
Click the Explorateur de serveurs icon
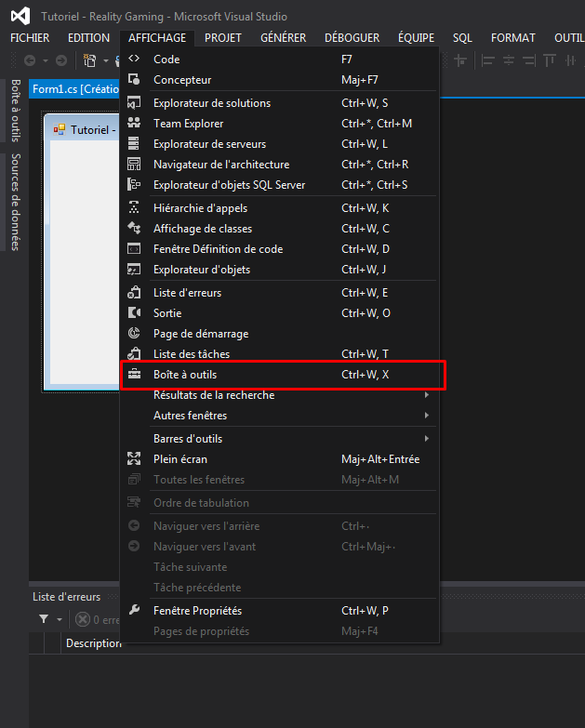[134, 143]
